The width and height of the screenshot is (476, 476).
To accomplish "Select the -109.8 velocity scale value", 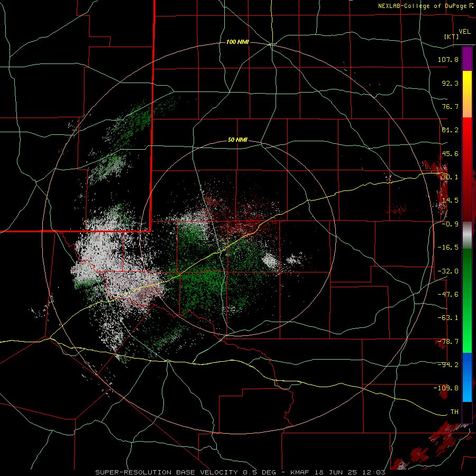I will [446, 388].
